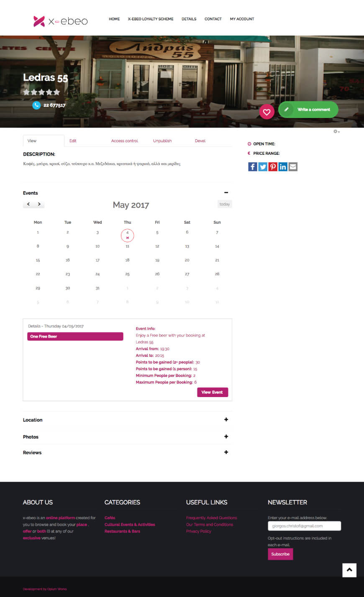Share on Facebook icon
This screenshot has width=364, height=597.
[x=253, y=167]
